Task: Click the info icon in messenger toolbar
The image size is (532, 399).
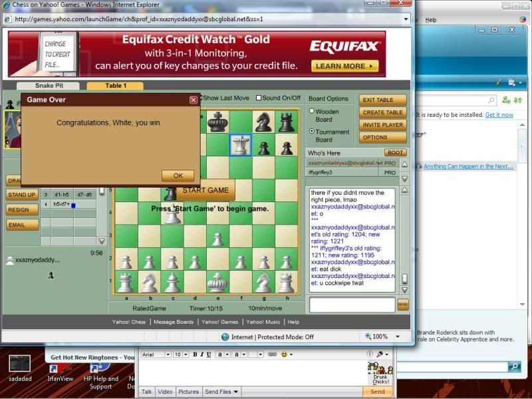Action: (x=370, y=354)
